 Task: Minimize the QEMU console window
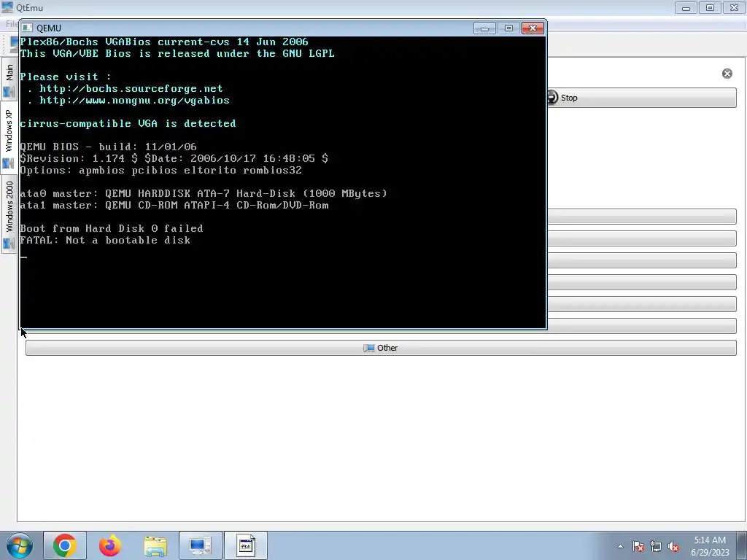coord(484,28)
